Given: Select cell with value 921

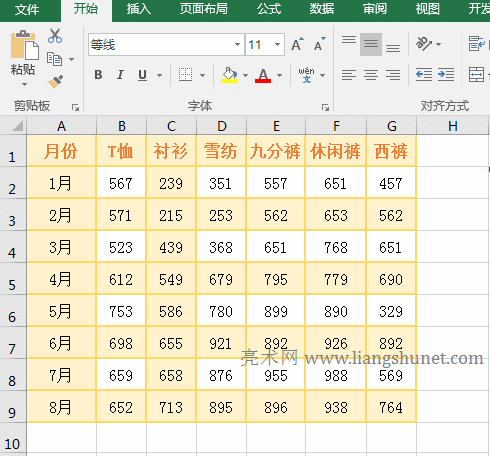Looking at the screenshot, I should (221, 343).
